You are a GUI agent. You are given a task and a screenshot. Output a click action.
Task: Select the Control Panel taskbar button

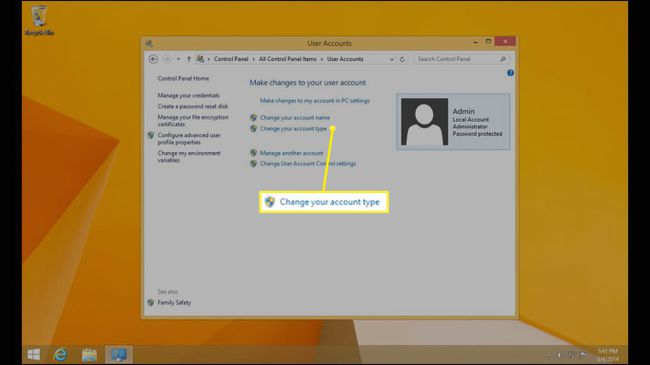[119, 355]
